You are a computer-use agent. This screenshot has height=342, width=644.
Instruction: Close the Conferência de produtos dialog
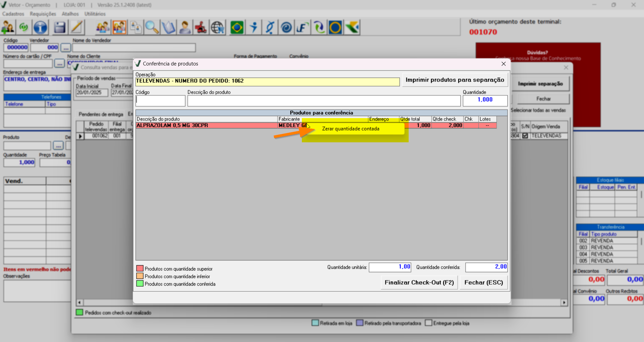point(503,64)
